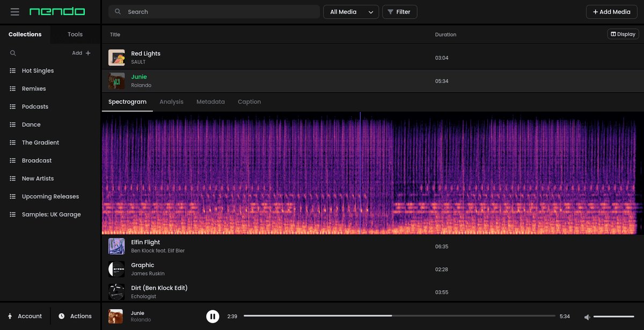Switch to the Tools sidebar tab
This screenshot has width=644, height=330.
coord(75,34)
